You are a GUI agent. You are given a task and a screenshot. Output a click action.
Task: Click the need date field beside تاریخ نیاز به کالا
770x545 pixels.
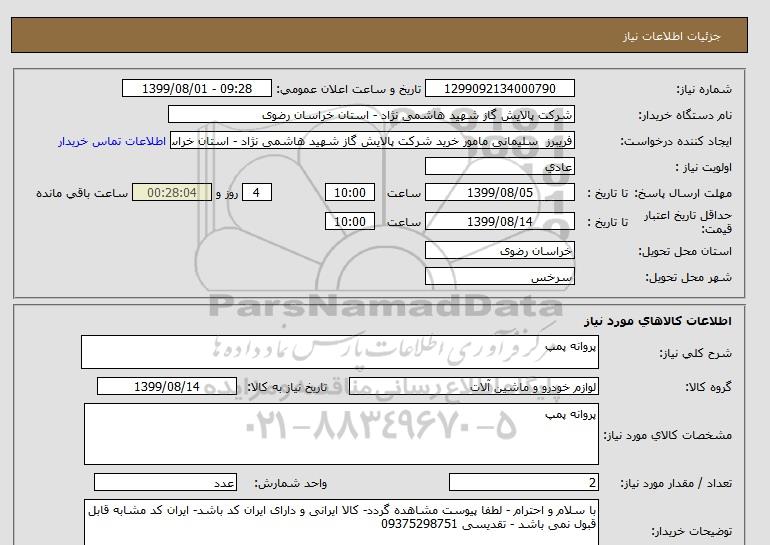coord(167,386)
